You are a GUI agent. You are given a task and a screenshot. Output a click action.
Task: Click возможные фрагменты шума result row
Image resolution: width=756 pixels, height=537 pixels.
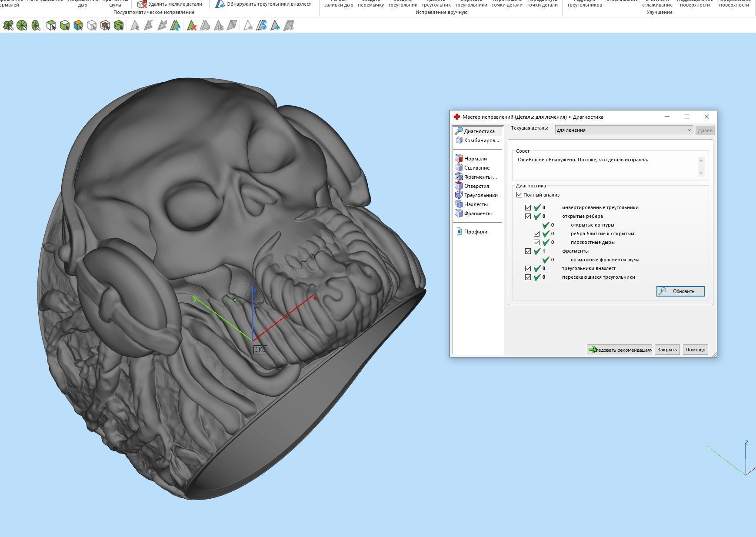pyautogui.click(x=591, y=260)
